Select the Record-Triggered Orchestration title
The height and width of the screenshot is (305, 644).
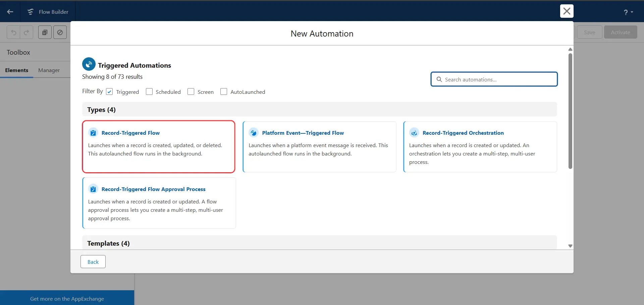pos(463,133)
